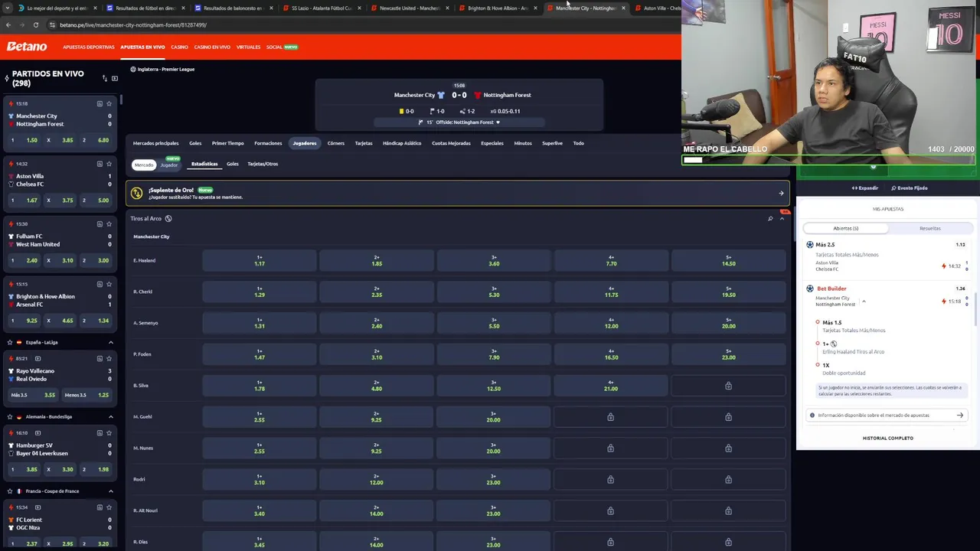Open stats icon on Aston Villa match card
980x551 pixels.
[x=100, y=164]
